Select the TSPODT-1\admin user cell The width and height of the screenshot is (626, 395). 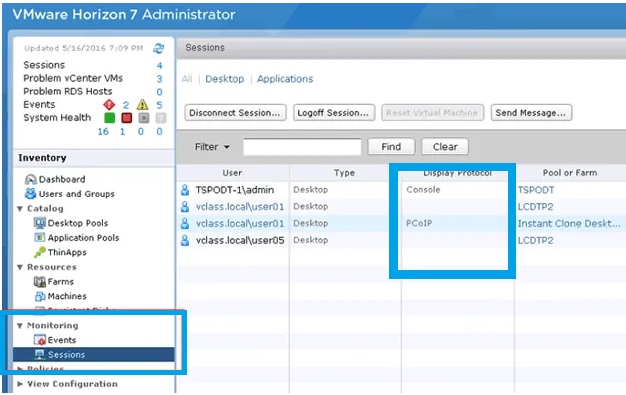[x=235, y=190]
